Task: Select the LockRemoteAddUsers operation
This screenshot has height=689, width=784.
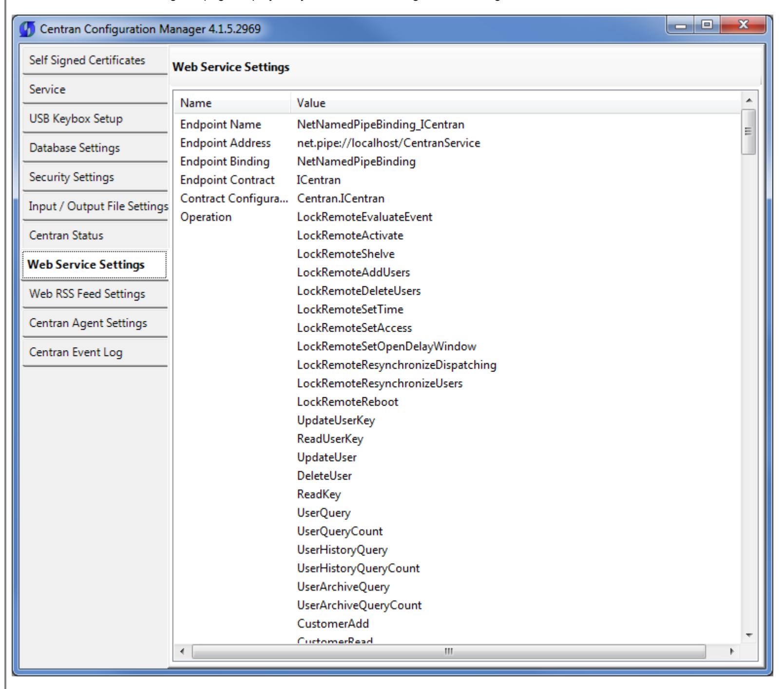Action: 354,273
